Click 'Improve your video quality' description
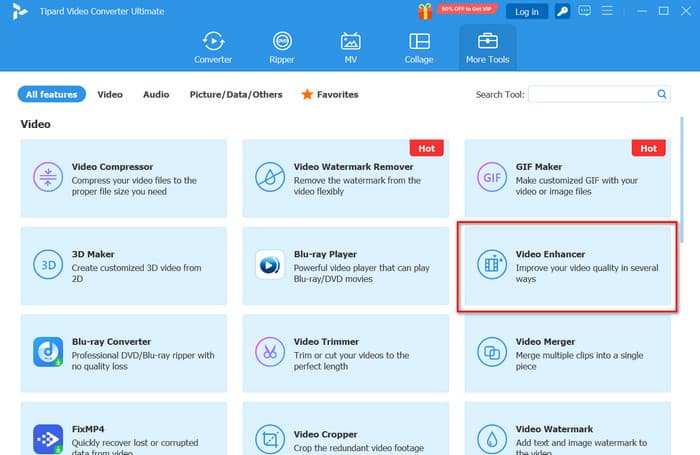The width and height of the screenshot is (700, 455). point(587,273)
